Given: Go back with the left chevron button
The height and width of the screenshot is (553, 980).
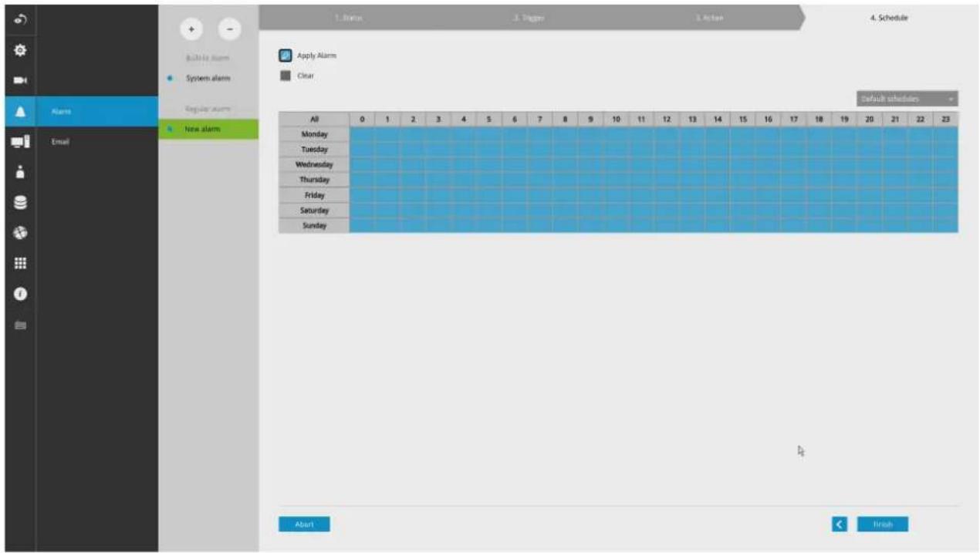Looking at the screenshot, I should tap(840, 524).
